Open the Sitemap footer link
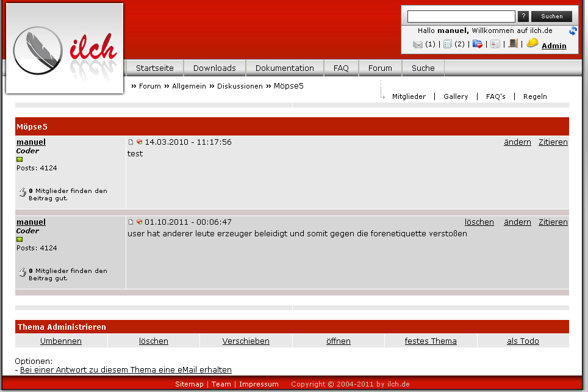This screenshot has width=588, height=392. tap(189, 384)
